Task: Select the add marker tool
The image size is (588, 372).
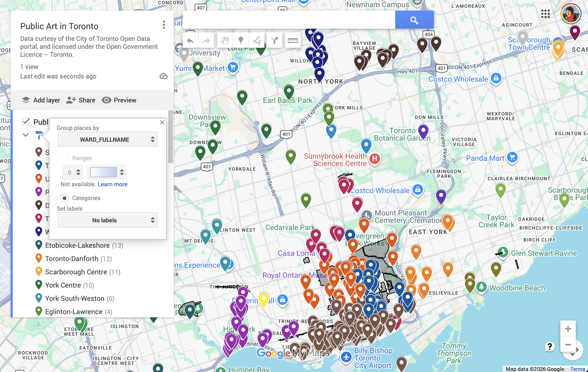Action: click(x=241, y=41)
